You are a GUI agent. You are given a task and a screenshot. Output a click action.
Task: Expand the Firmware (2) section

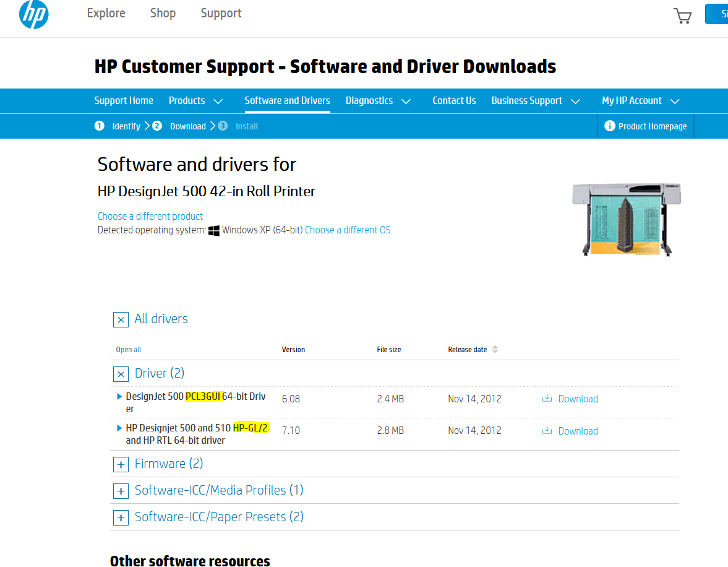coord(121,464)
